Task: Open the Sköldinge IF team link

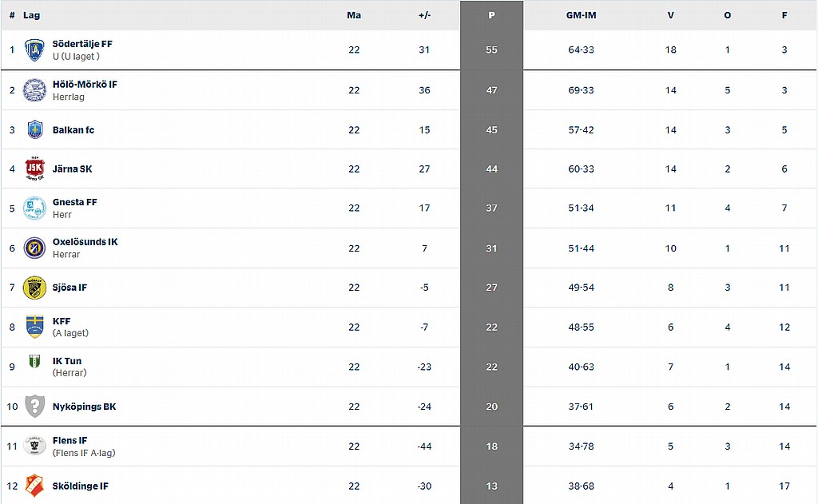Action: coord(81,486)
